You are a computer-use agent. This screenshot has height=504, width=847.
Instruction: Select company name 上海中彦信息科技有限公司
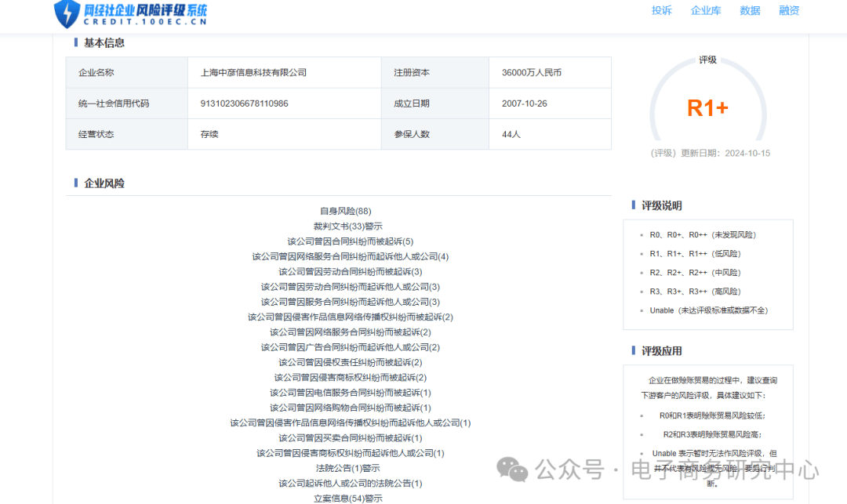[x=253, y=72]
